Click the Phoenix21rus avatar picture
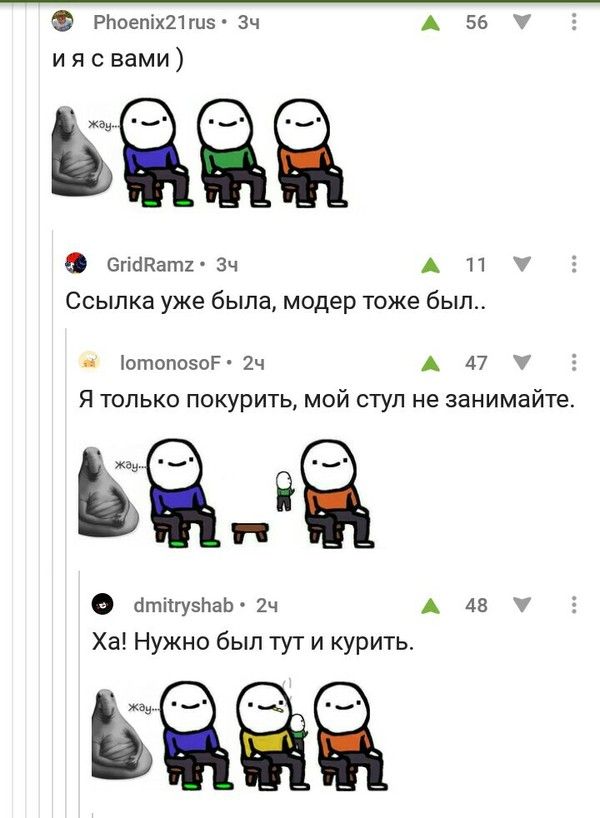Screen dimensions: 600x818 coord(63,22)
